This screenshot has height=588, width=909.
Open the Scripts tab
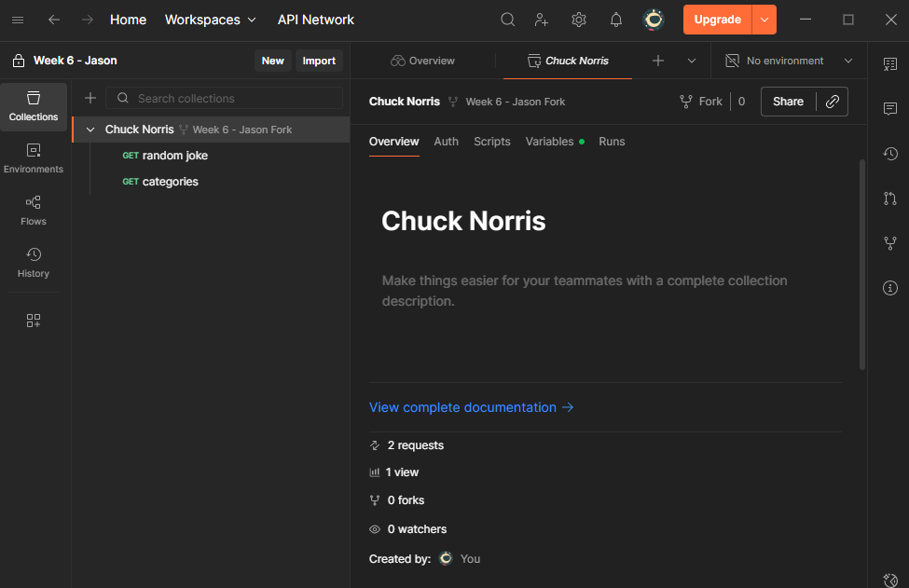click(x=491, y=142)
